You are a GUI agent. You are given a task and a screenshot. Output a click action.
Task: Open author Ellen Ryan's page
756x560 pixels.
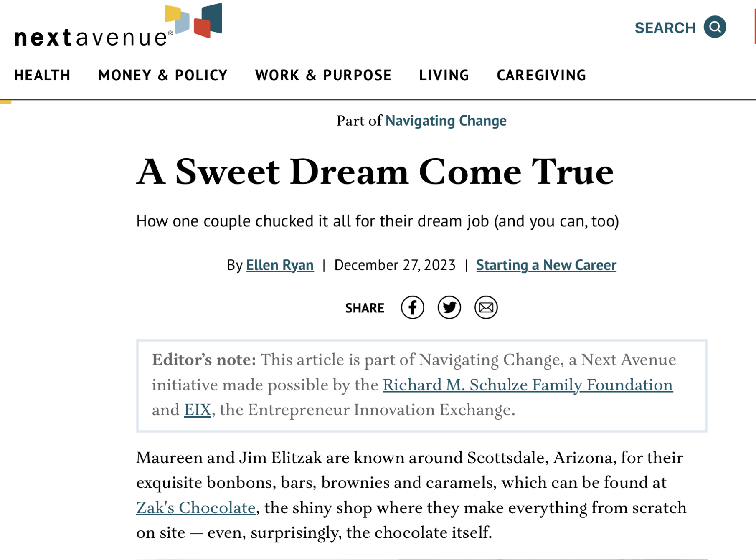click(280, 265)
